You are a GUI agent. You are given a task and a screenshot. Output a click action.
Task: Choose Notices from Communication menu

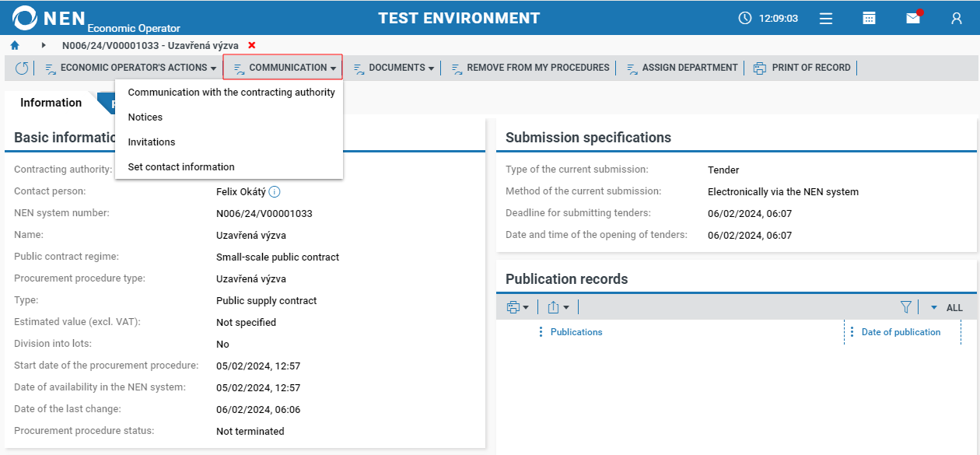pos(145,117)
